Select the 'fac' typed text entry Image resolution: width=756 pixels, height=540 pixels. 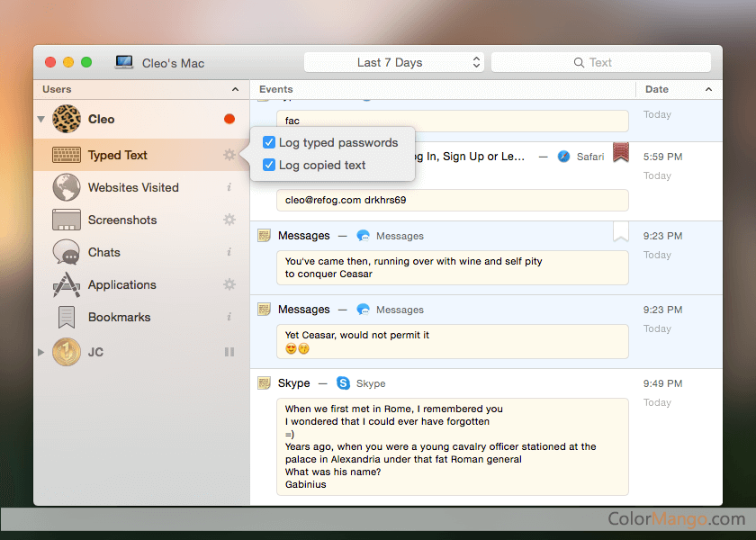(x=452, y=121)
